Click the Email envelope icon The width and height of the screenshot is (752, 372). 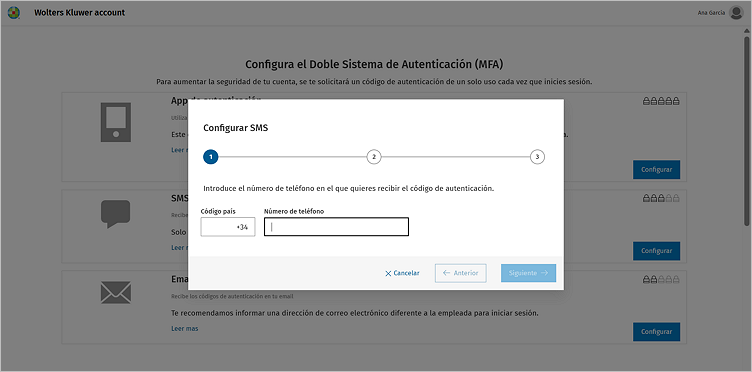tap(116, 292)
